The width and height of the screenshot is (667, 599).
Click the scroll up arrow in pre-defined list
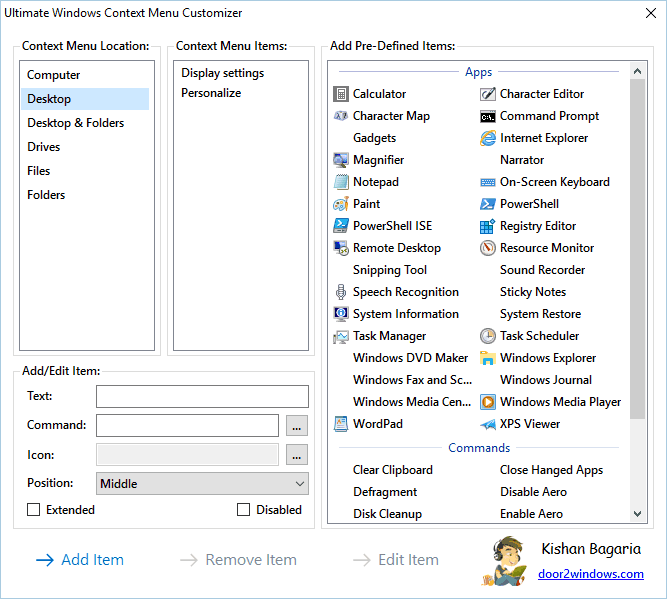[x=637, y=71]
